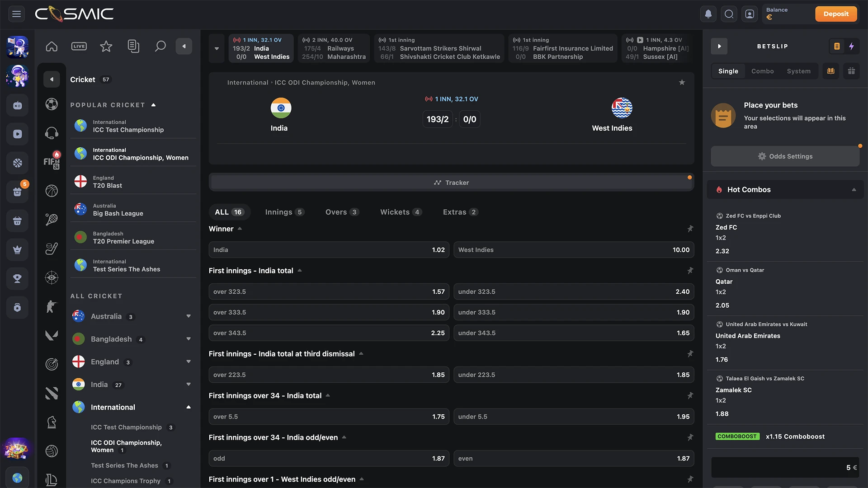Screen dimensions: 868x488
Task: Collapse the Winner market
Action: (x=240, y=229)
